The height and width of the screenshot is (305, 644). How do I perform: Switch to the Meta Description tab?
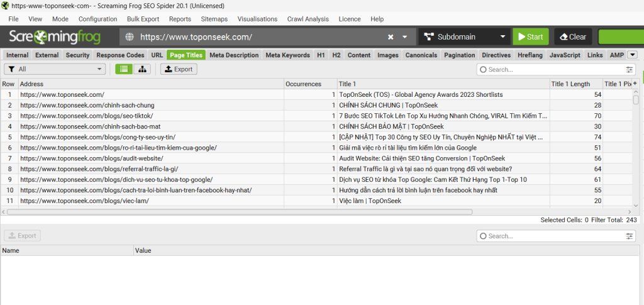[233, 55]
